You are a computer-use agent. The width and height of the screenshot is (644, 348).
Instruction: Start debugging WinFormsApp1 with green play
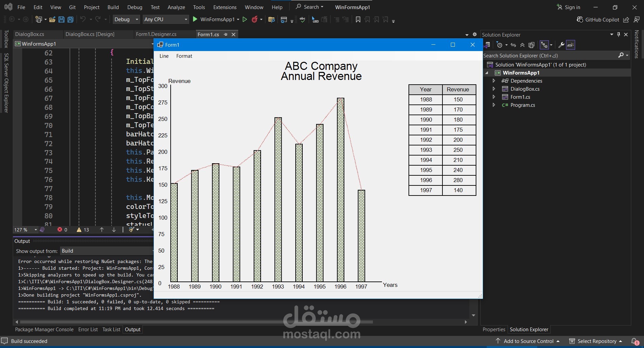[195, 19]
